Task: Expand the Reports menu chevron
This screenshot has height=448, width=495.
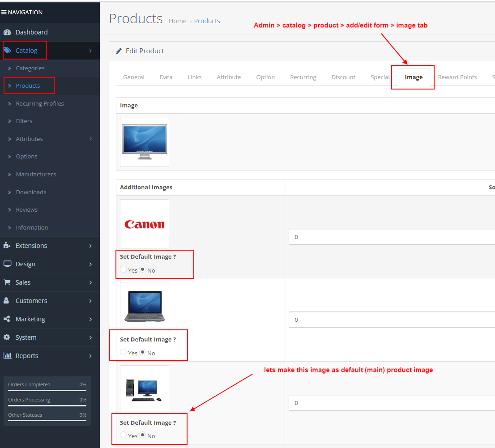Action: pos(90,356)
